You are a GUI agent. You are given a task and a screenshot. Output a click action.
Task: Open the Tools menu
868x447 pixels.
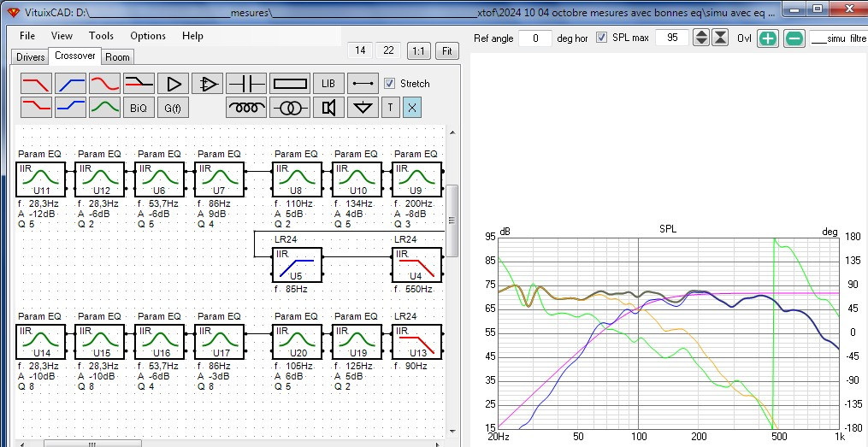click(101, 35)
